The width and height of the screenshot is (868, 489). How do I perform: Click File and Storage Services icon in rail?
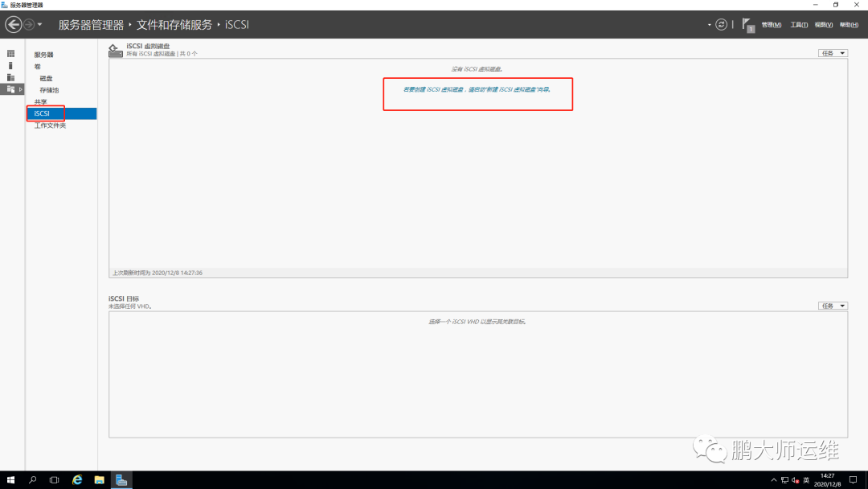pos(10,89)
